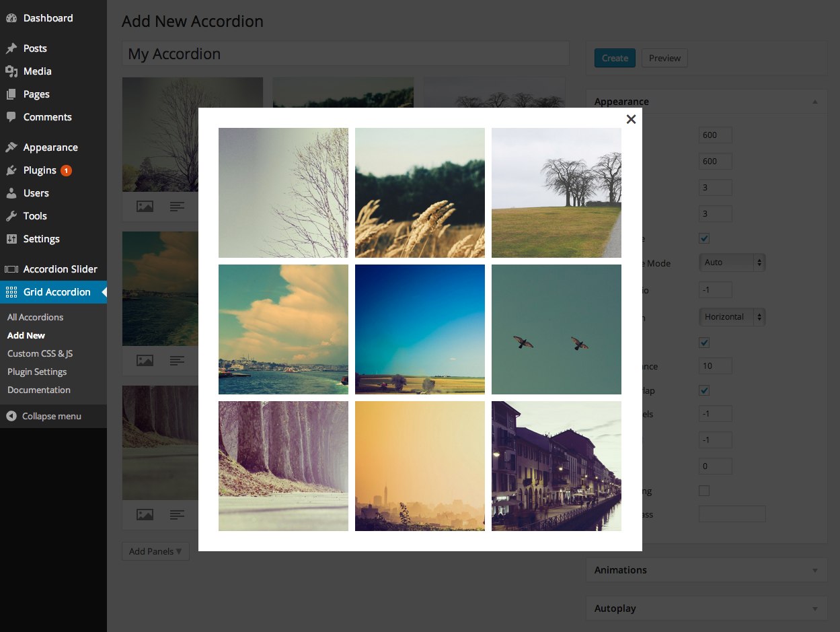Open the Add New submenu link
840x632 pixels.
(x=26, y=335)
